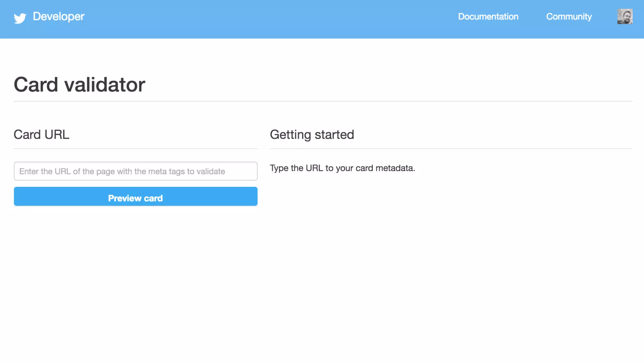This screenshot has height=362, width=644.
Task: Click the word 'Preview' on the blue button
Action: click(125, 198)
